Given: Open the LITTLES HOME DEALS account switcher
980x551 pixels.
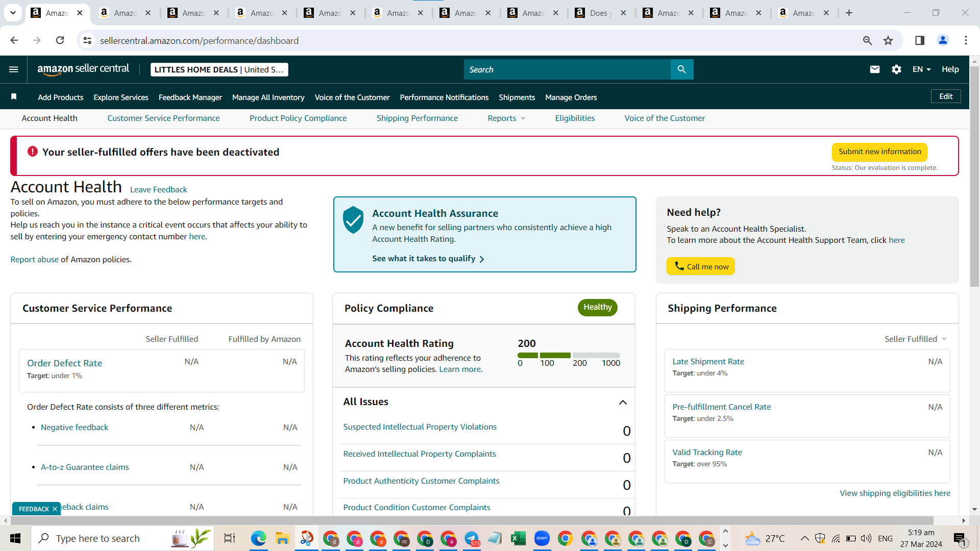Looking at the screenshot, I should point(219,69).
